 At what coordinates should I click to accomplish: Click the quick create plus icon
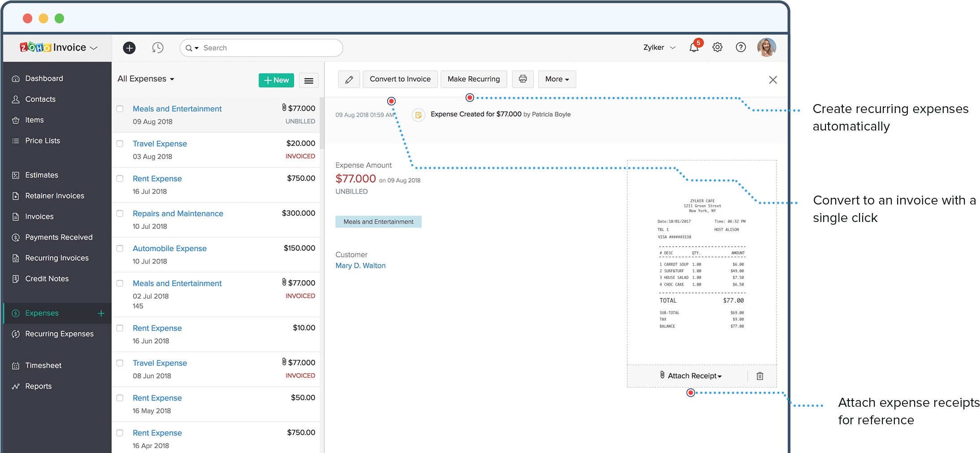pyautogui.click(x=129, y=48)
